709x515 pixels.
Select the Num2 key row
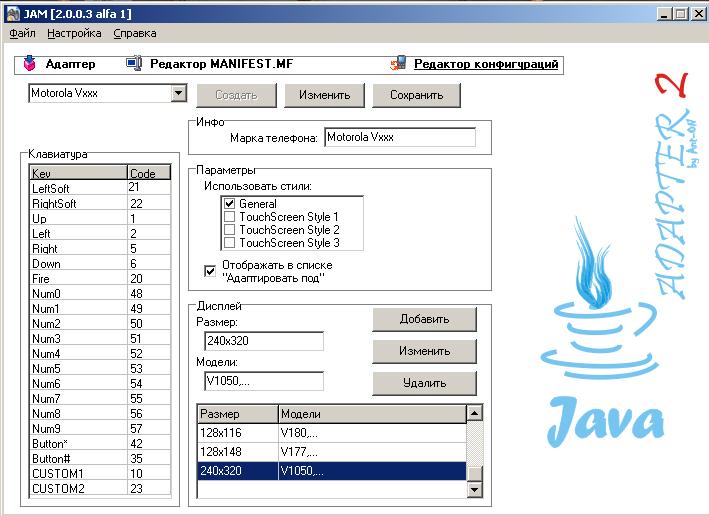[x=100, y=323]
